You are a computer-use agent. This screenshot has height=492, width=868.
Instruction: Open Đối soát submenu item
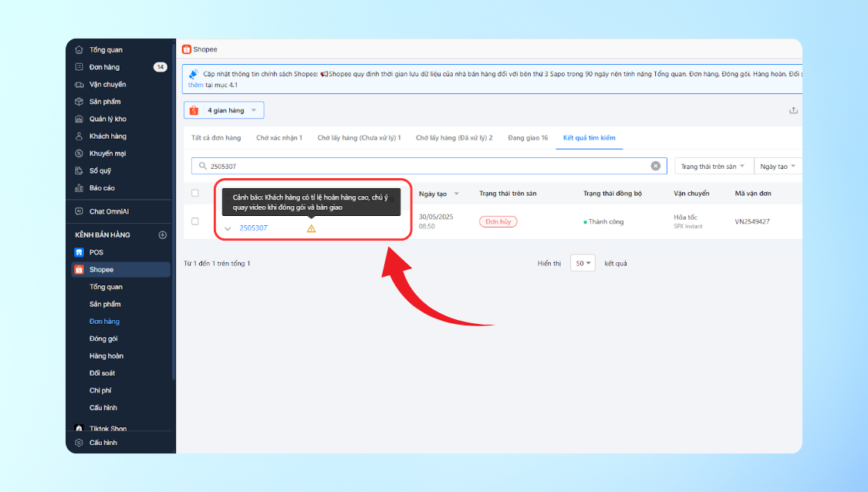(102, 373)
